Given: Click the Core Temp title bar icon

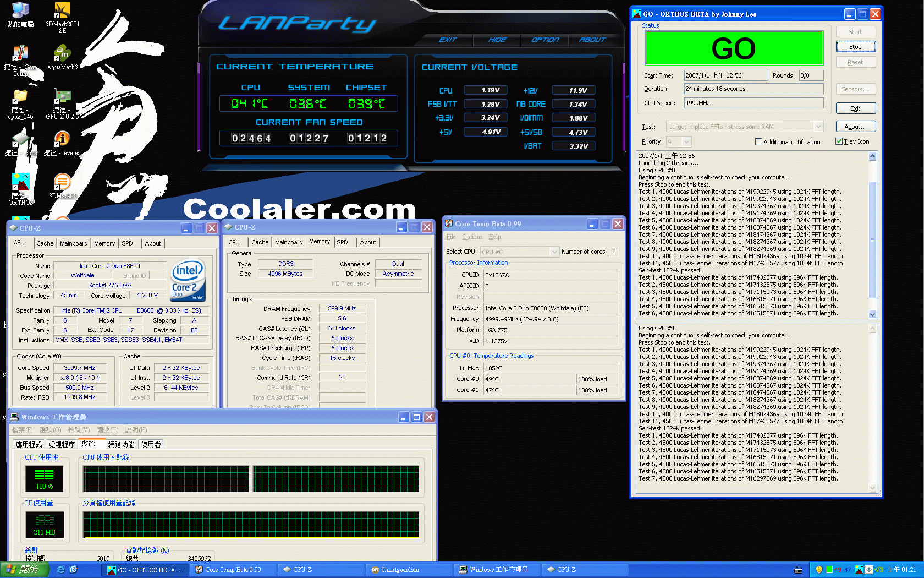Looking at the screenshot, I should coord(449,223).
